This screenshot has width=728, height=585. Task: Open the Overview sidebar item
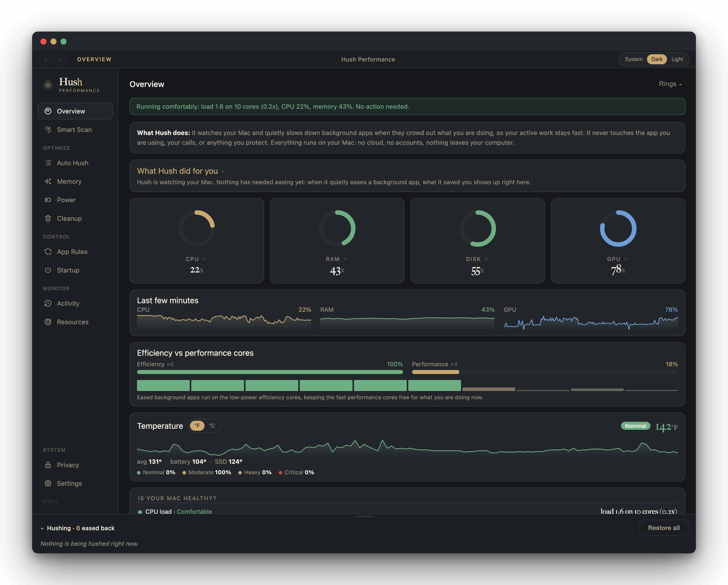click(75, 111)
